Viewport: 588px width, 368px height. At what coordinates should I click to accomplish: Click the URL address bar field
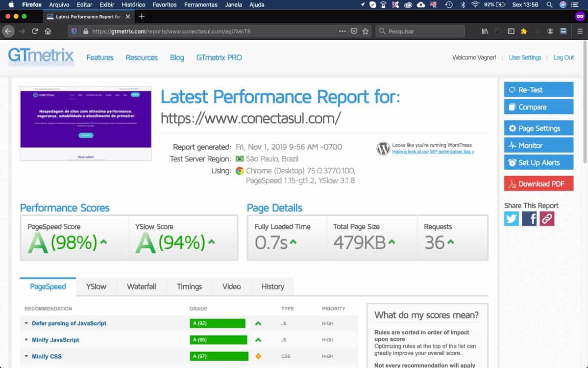click(220, 31)
